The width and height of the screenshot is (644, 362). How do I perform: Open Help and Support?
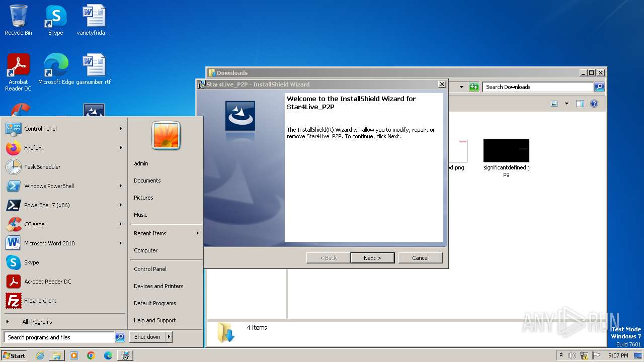[x=166, y=320]
